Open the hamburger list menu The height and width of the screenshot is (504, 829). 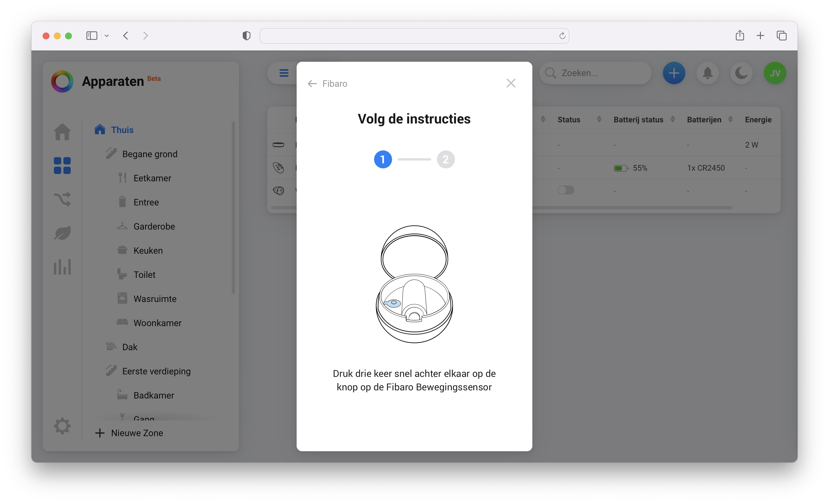284,73
